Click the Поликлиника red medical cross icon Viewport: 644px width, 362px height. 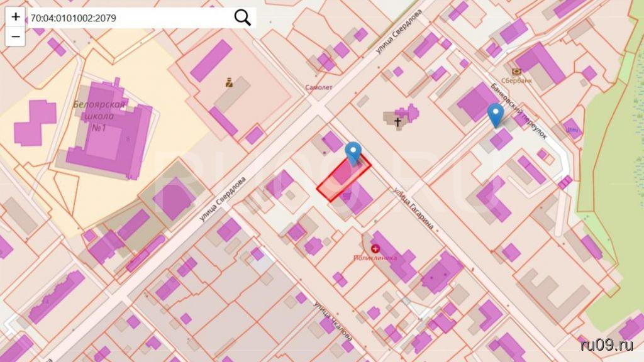pyautogui.click(x=376, y=249)
